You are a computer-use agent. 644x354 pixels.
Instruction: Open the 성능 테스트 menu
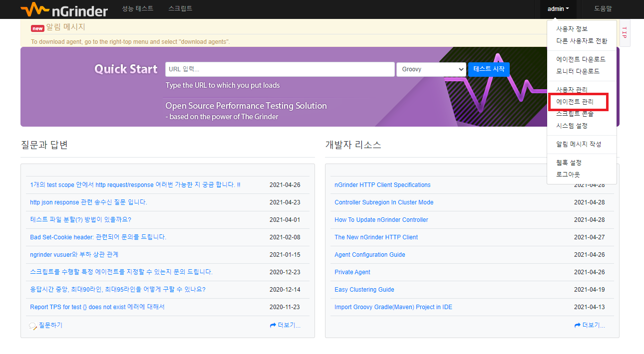pos(138,8)
